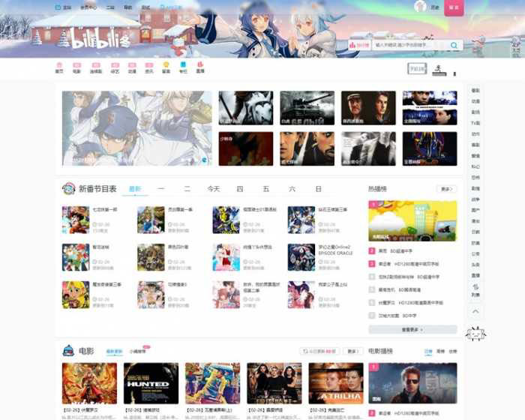Select the 二 (Tuesday) schedule tab
Screen dimensions: 525x420
pos(187,189)
